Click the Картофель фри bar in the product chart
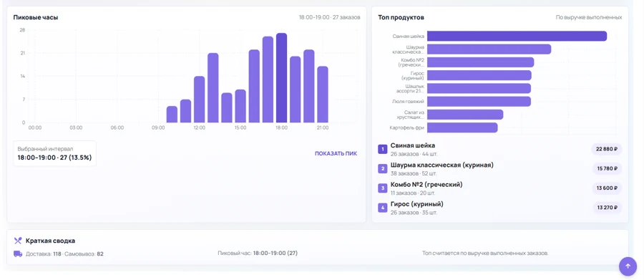The image size is (644, 280). click(462, 127)
